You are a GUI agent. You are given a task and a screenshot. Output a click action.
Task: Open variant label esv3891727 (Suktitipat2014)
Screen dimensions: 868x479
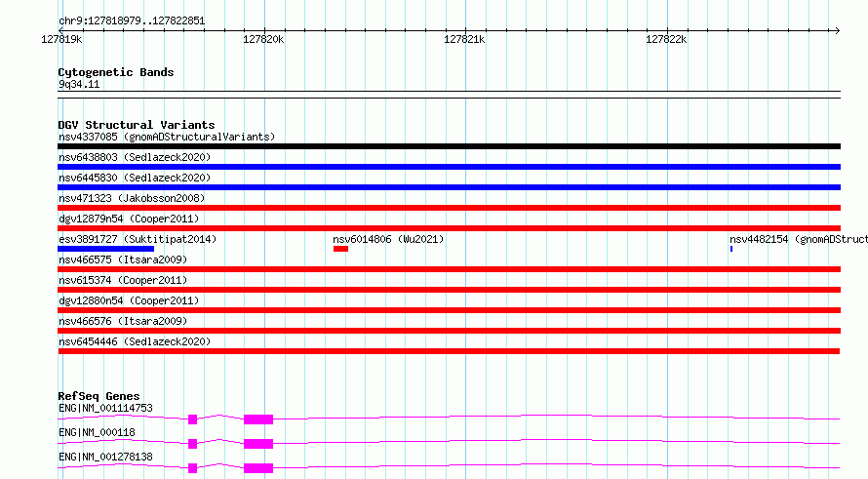point(138,239)
